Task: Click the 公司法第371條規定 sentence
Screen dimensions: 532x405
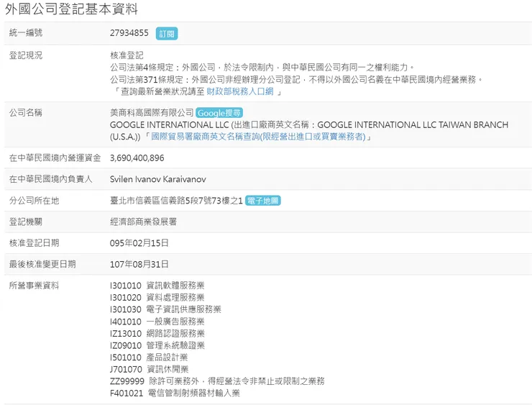Action: point(296,79)
